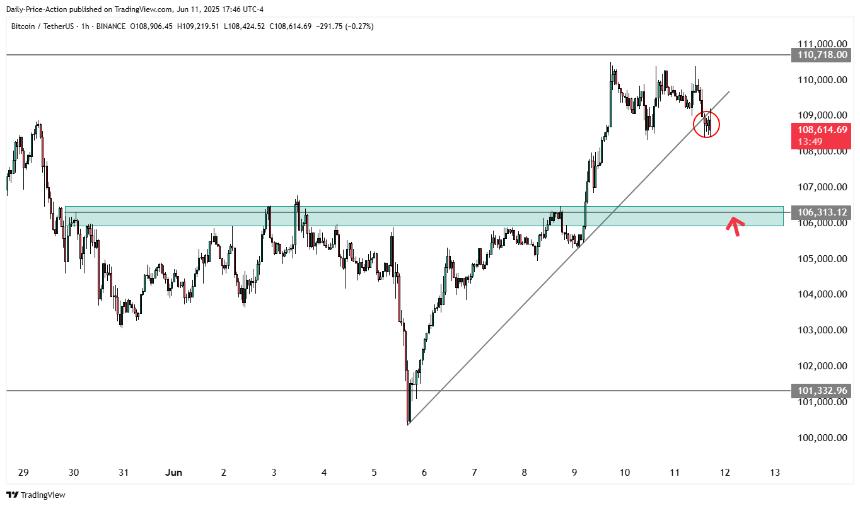Screen dimensions: 860x506
Task: Click the 100,000.00 price axis label
Action: point(822,437)
